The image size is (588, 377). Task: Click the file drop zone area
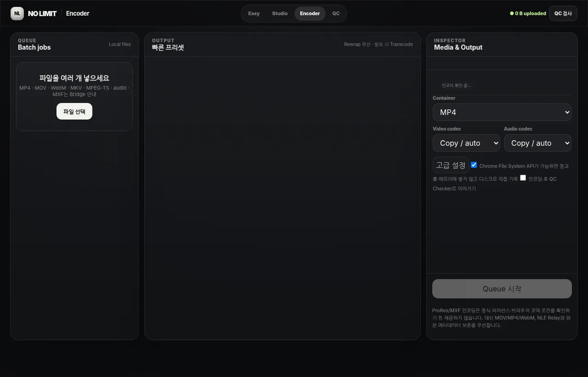click(74, 97)
